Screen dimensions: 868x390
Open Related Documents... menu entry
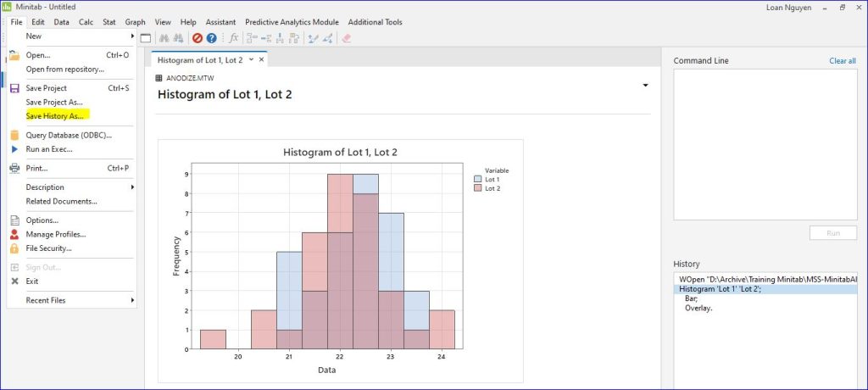pos(72,201)
